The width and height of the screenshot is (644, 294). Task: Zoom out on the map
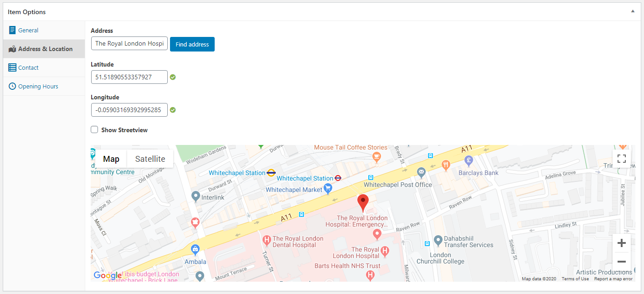[621, 262]
